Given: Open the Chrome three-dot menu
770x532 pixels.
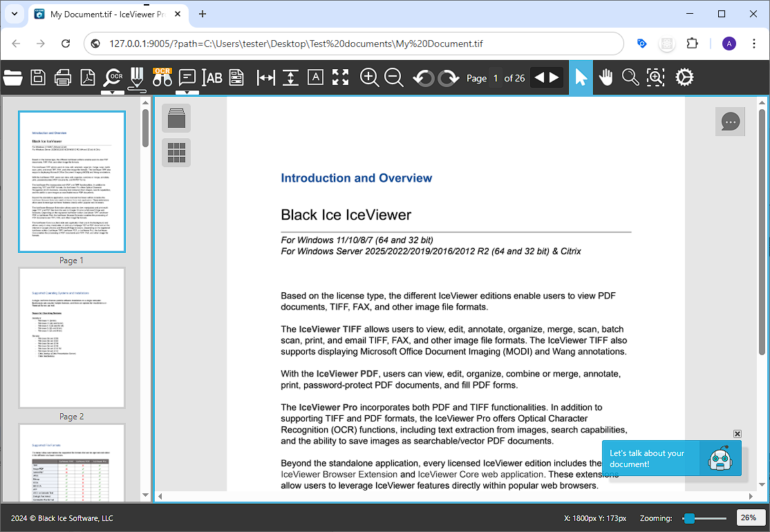Looking at the screenshot, I should [754, 44].
